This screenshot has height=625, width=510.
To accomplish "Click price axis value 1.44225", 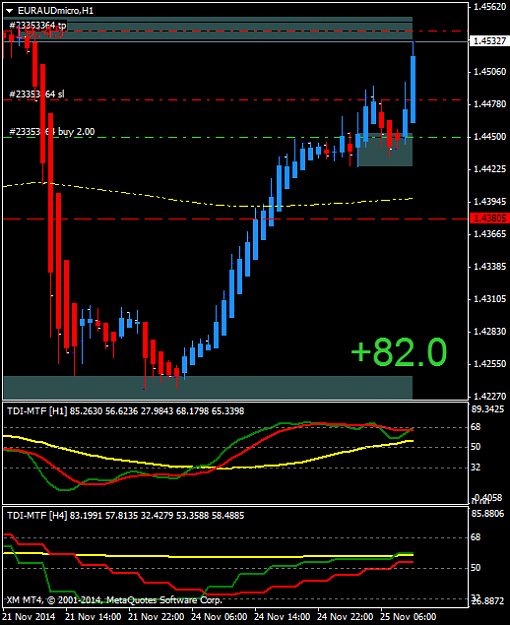I will pos(490,169).
